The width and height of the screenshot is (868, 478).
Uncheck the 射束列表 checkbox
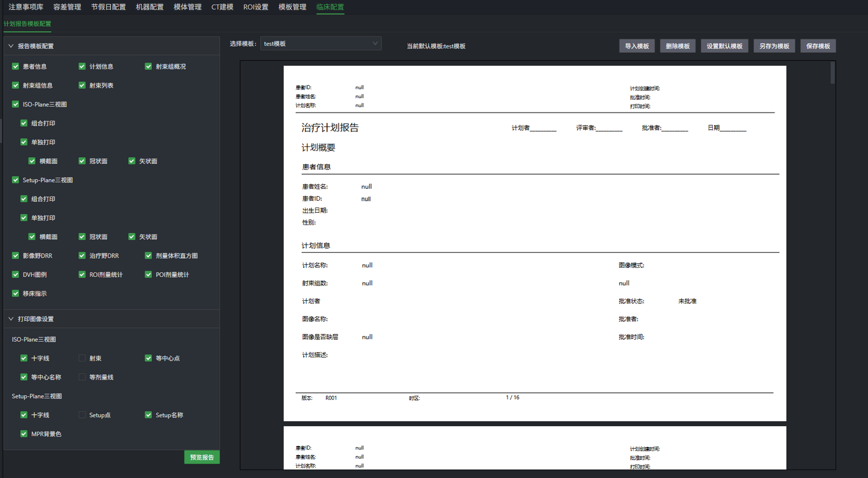82,85
